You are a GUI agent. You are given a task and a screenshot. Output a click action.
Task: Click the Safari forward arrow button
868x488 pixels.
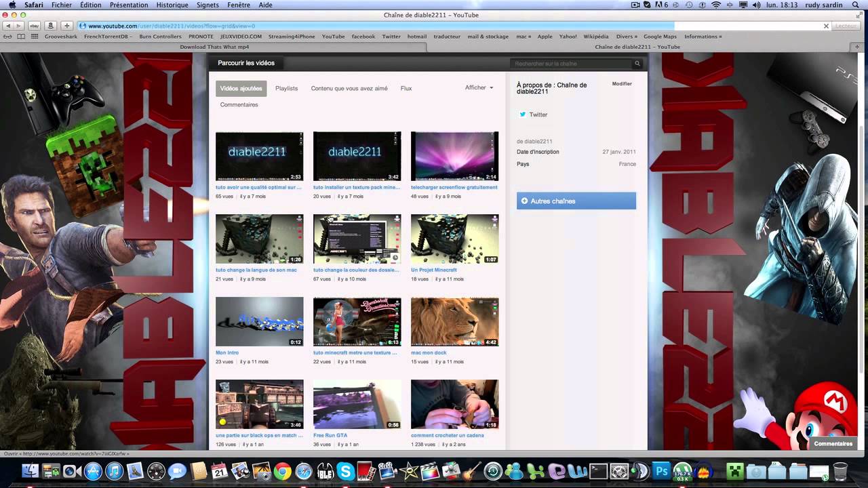pyautogui.click(x=18, y=26)
